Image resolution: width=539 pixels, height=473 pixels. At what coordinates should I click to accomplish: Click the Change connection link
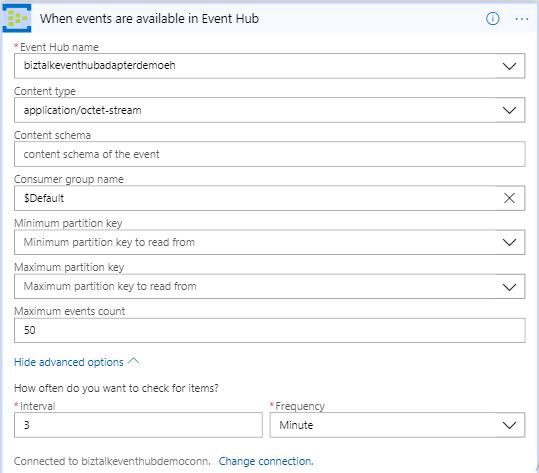266,461
